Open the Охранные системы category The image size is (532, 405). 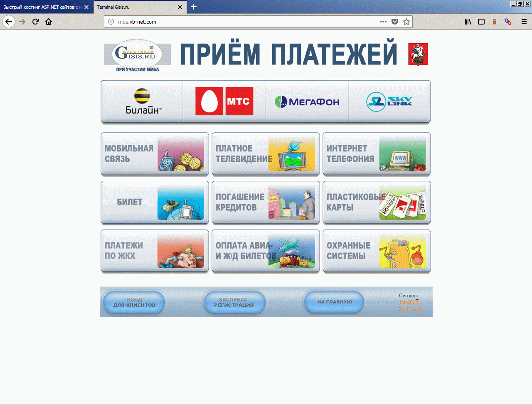[377, 251]
